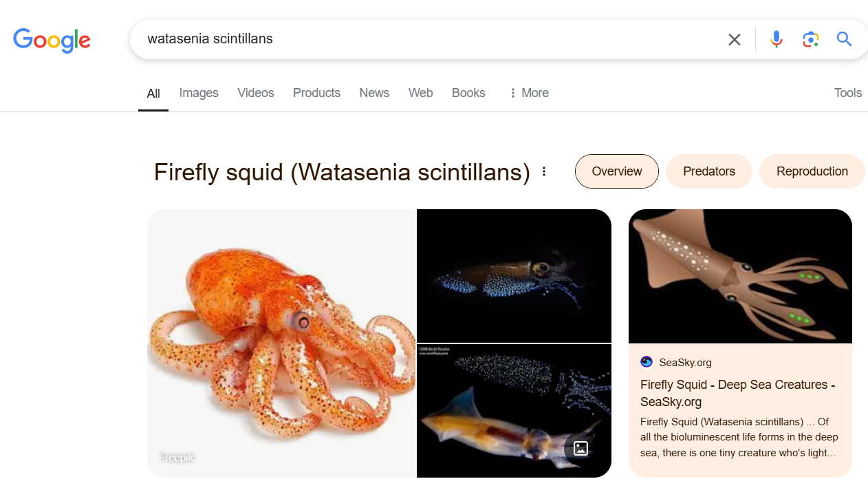Open the orange squid Freepik image
The width and height of the screenshot is (868, 490).
(281, 343)
